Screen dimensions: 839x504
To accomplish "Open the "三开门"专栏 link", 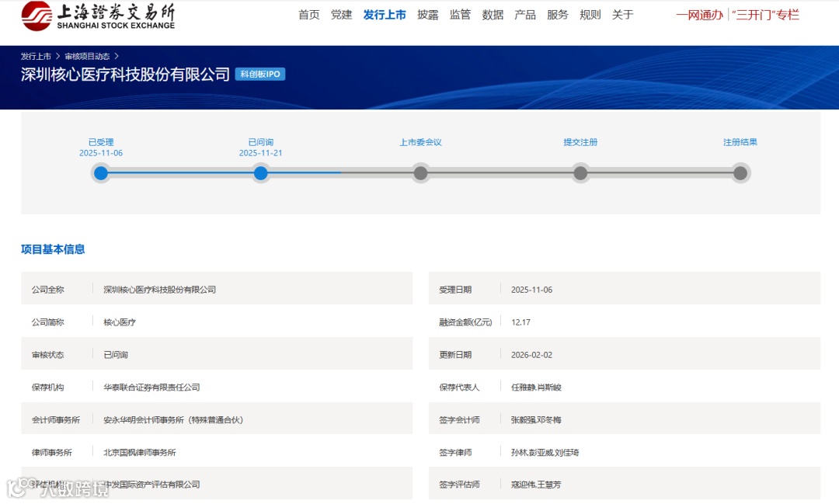I will (766, 15).
